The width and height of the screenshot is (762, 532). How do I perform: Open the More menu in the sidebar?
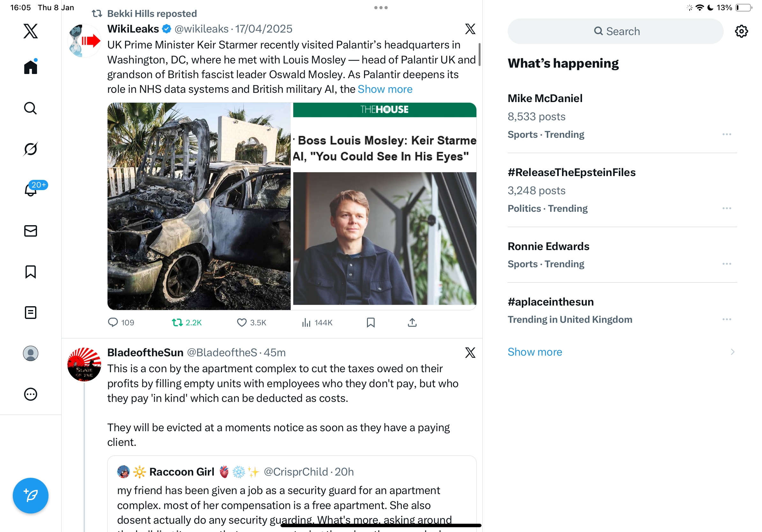[31, 394]
